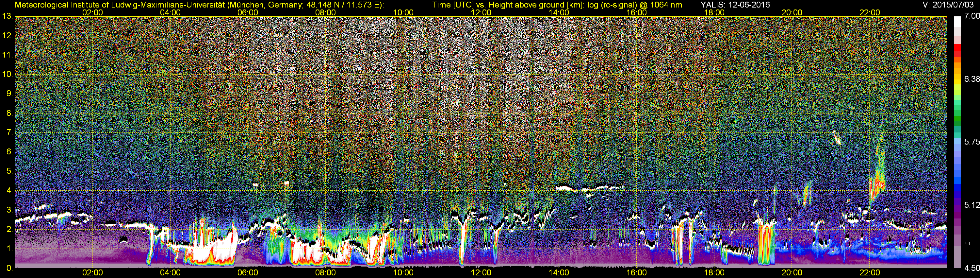Screen dimensions: 980x278
Task: Click the 08:00 label on the top time axis
Action: click(x=326, y=12)
